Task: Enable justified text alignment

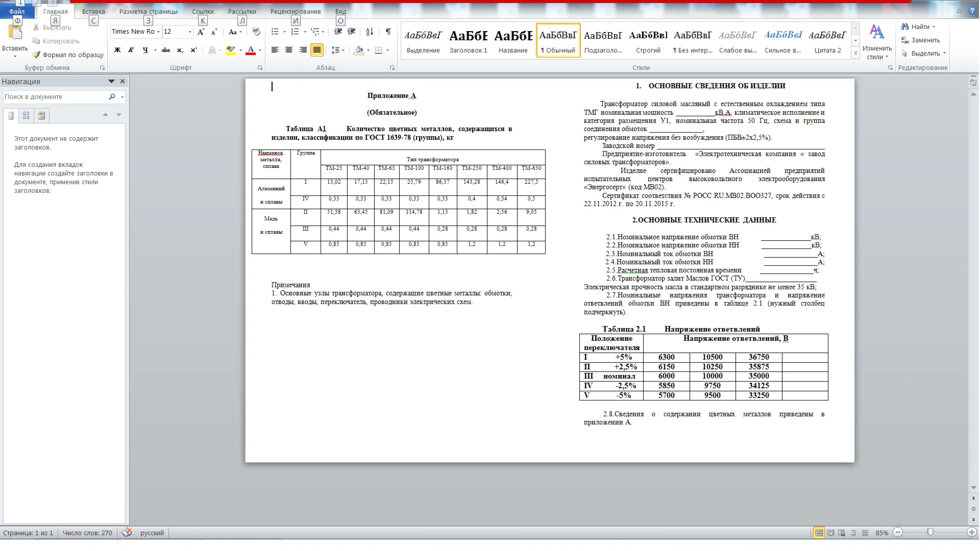Action: click(x=317, y=50)
